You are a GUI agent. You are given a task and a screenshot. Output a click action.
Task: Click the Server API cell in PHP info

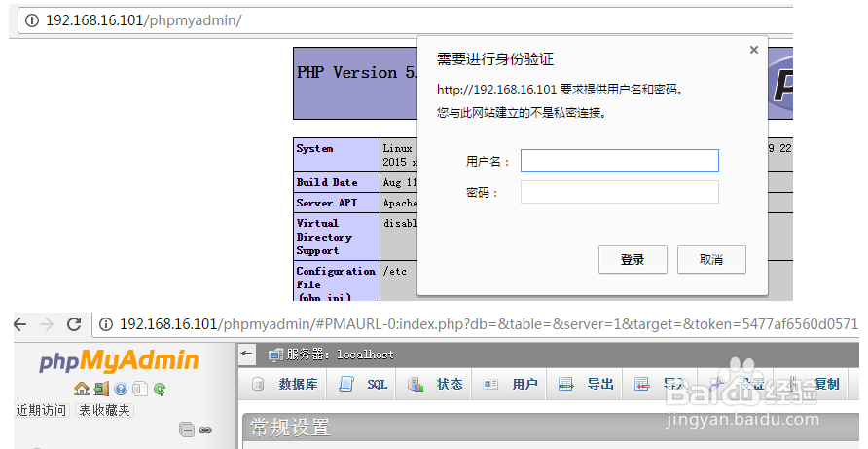pyautogui.click(x=337, y=203)
